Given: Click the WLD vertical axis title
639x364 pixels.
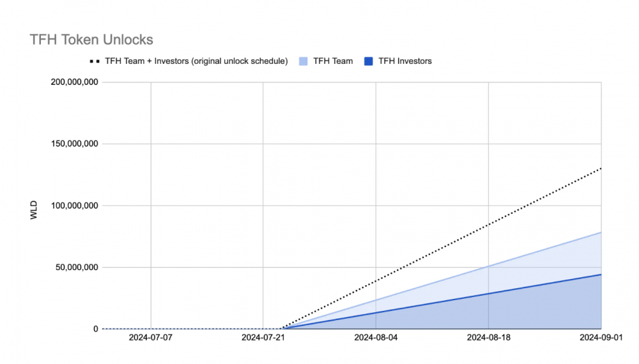Looking at the screenshot, I should (34, 210).
